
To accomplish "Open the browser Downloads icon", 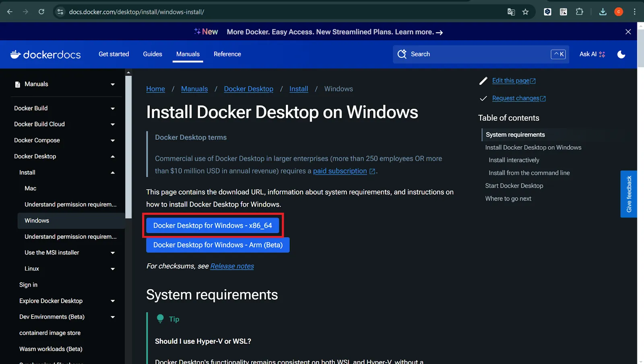I will [603, 12].
